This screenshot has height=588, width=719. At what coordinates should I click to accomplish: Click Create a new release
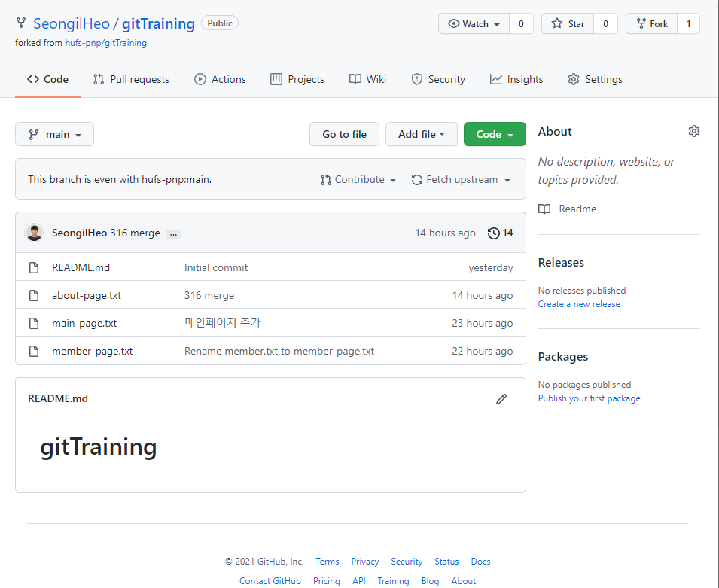[579, 304]
